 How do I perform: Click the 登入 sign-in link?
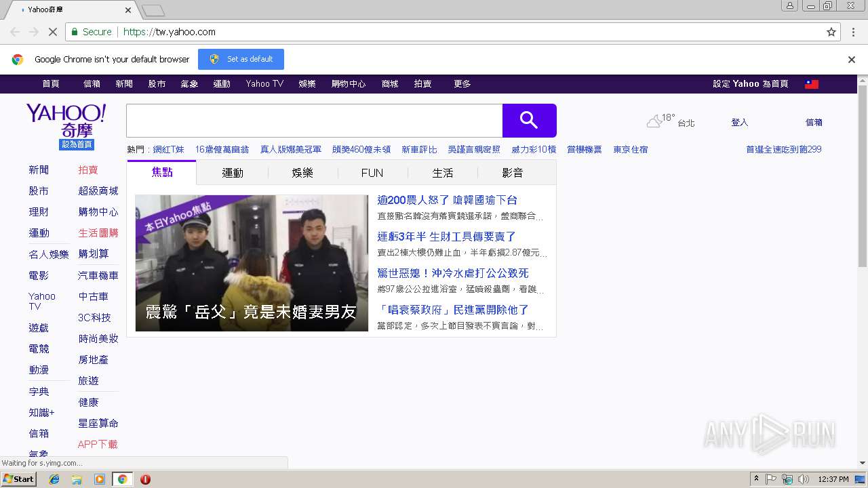pos(740,123)
